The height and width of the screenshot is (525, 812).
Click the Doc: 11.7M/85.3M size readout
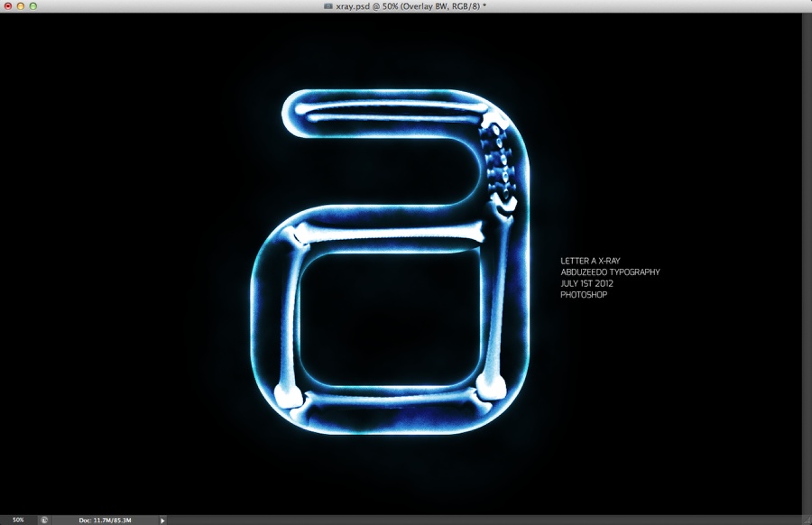point(106,519)
